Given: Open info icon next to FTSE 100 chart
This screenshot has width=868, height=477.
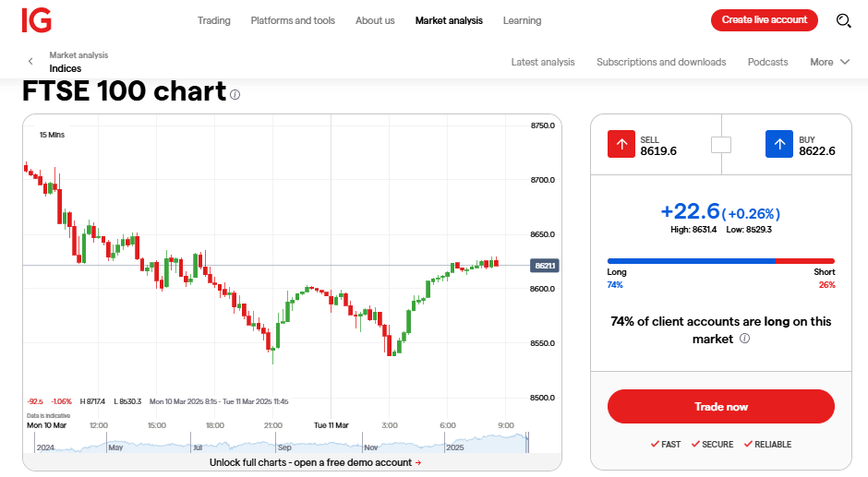Looking at the screenshot, I should [x=235, y=95].
